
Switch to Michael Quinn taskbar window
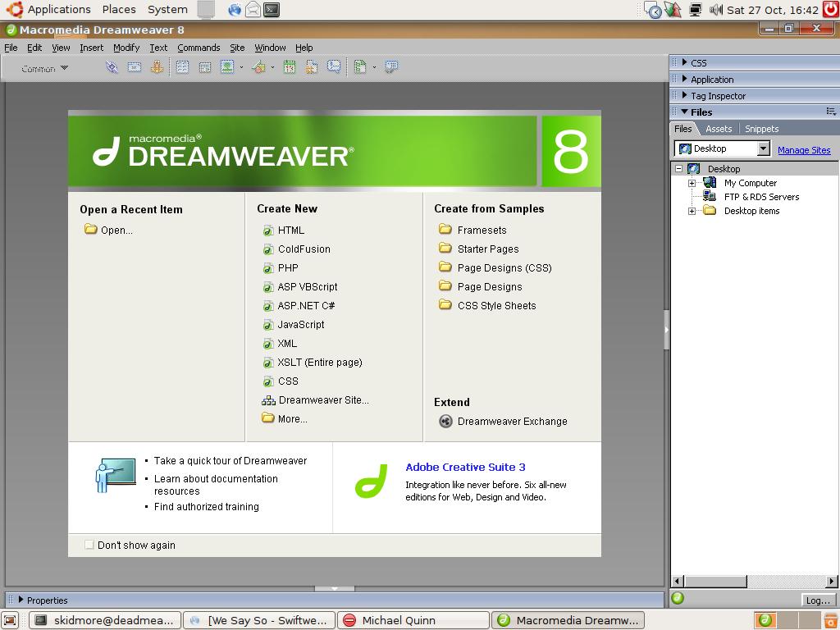coord(413,620)
